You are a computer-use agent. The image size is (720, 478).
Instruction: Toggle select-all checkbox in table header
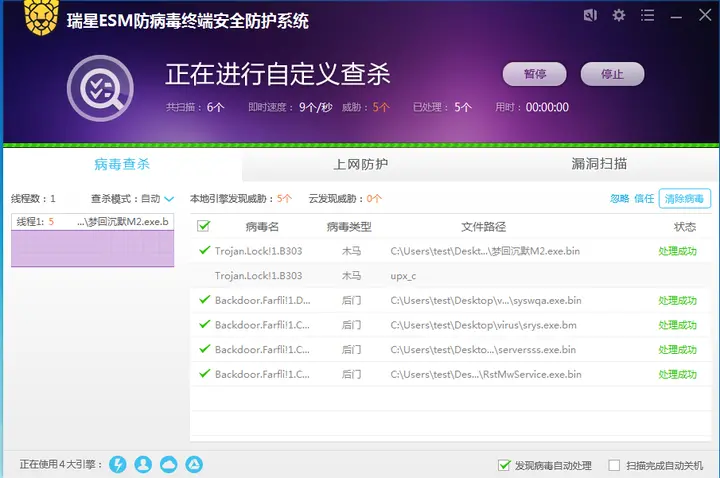pyautogui.click(x=203, y=226)
